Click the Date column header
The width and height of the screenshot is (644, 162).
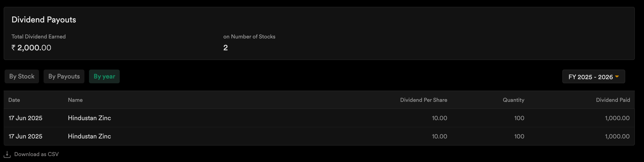coord(14,100)
